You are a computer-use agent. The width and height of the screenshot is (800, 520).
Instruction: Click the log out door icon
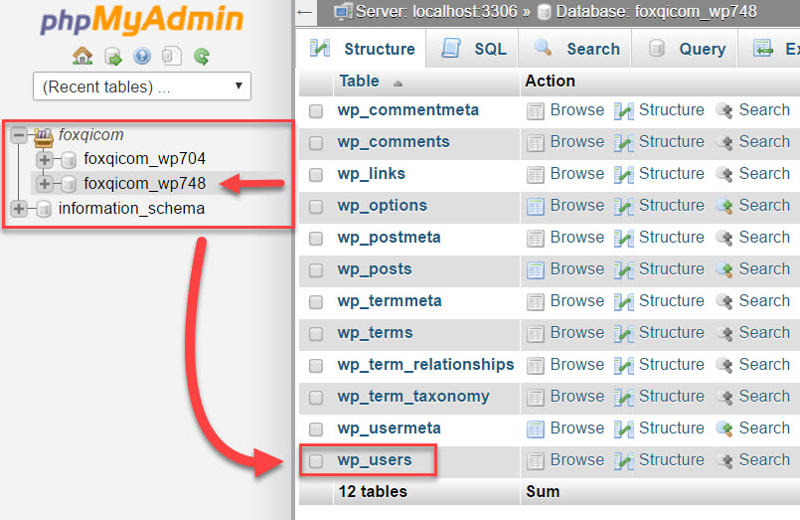(x=113, y=56)
